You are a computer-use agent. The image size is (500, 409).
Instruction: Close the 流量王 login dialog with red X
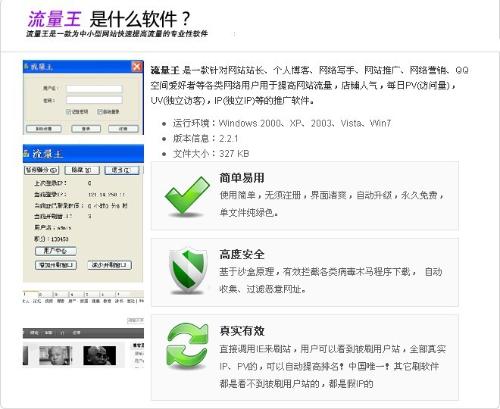click(137, 67)
